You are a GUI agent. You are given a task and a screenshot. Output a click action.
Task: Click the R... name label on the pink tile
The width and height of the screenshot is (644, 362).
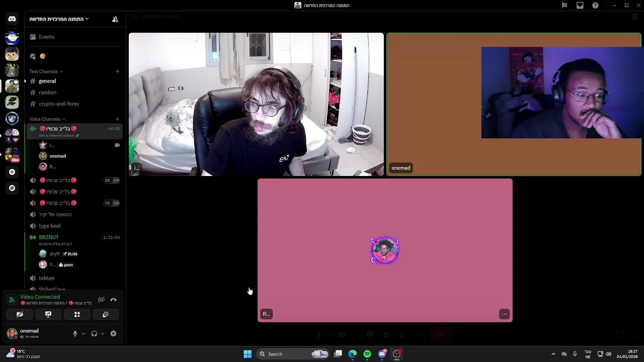pos(266,314)
